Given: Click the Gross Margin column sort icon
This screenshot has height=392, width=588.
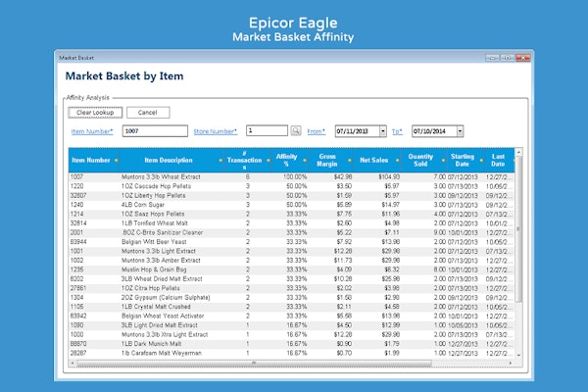Looking at the screenshot, I should (348, 160).
